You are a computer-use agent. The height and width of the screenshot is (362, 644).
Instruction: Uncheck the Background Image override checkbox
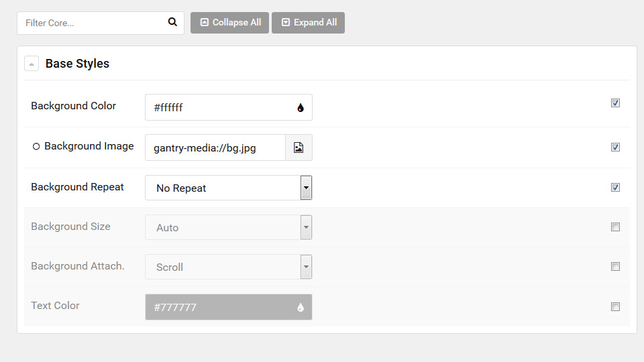point(615,147)
